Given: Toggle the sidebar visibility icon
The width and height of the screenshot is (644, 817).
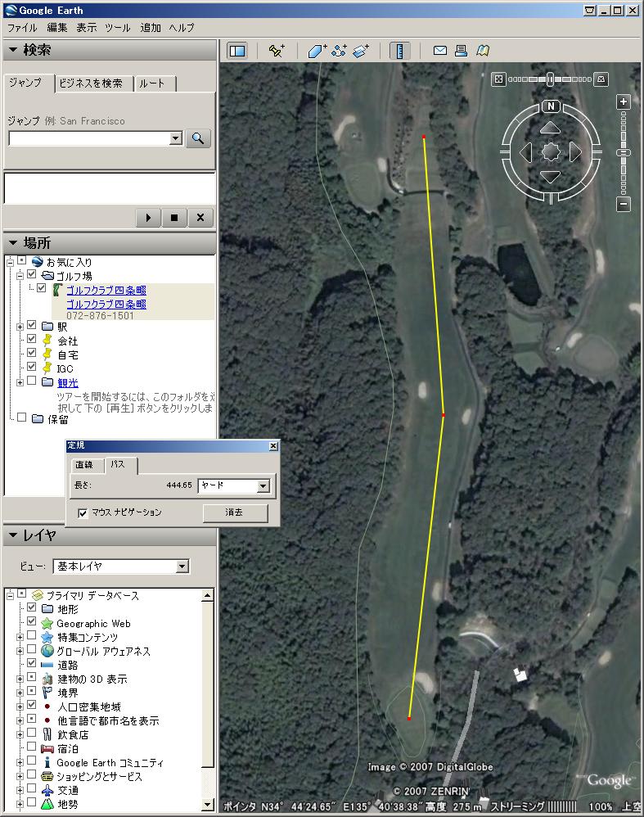Looking at the screenshot, I should (x=237, y=51).
